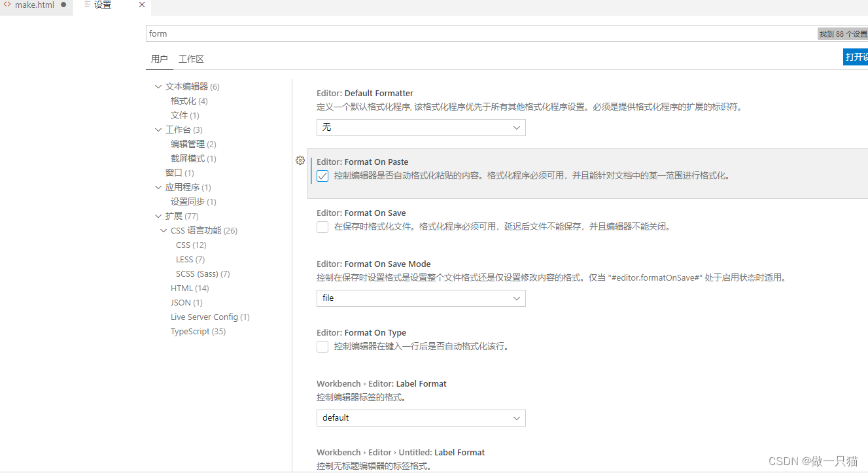Collapse the CSS 语言功能 tree section
This screenshot has width=868, height=473.
164,230
